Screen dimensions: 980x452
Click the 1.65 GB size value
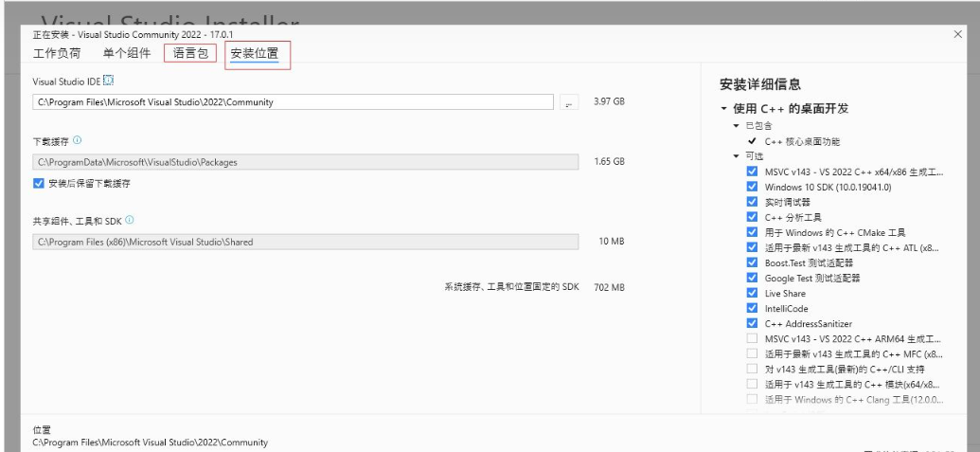(x=609, y=161)
